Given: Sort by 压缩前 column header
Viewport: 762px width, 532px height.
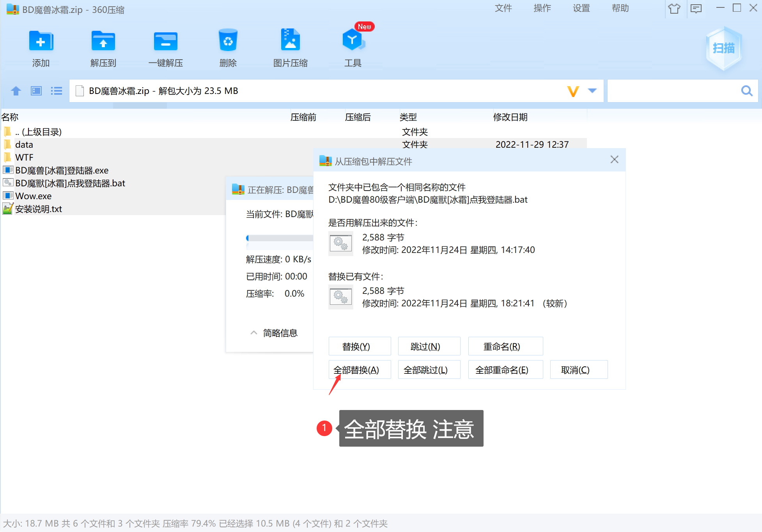Looking at the screenshot, I should 303,117.
